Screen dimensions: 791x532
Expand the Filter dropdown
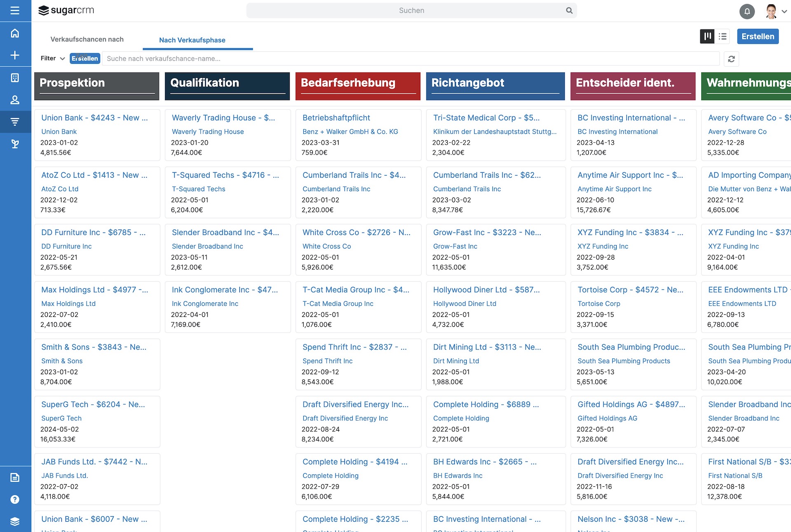[53, 59]
